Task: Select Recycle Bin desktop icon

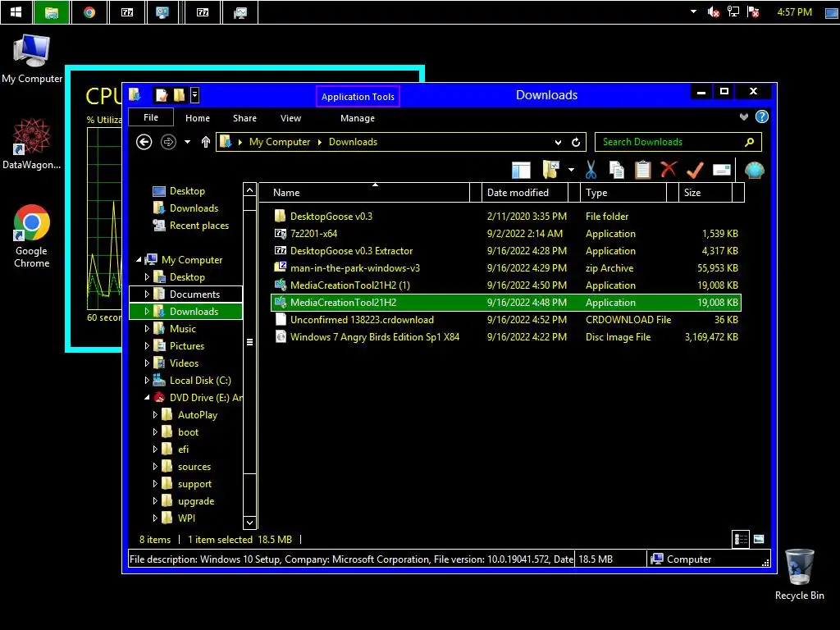Action: (799, 574)
